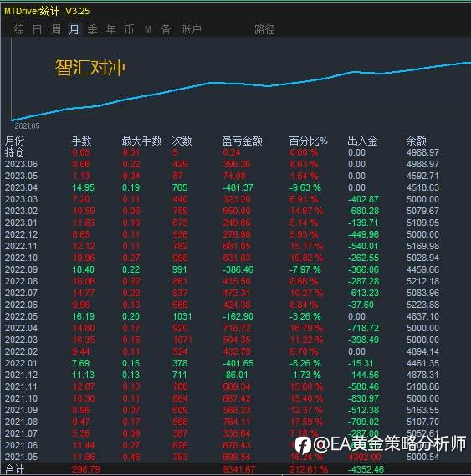Click the 智汇对冲 chart title
This screenshot has height=476, width=471.
(x=90, y=68)
